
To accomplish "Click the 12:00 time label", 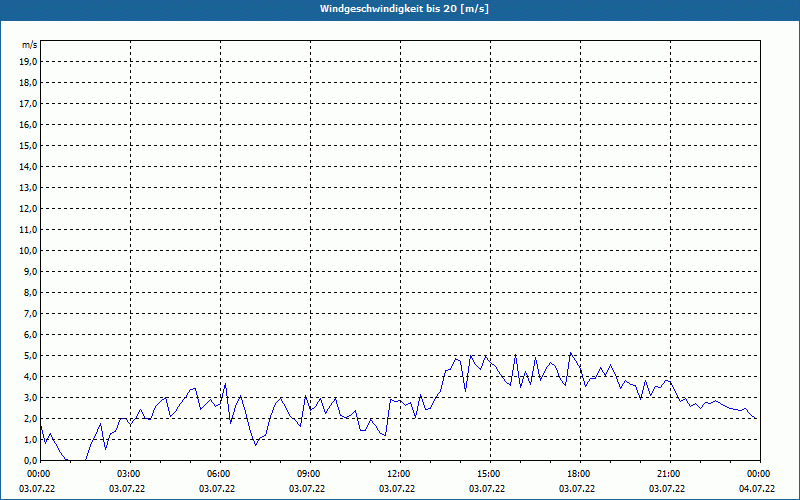I will [x=399, y=474].
